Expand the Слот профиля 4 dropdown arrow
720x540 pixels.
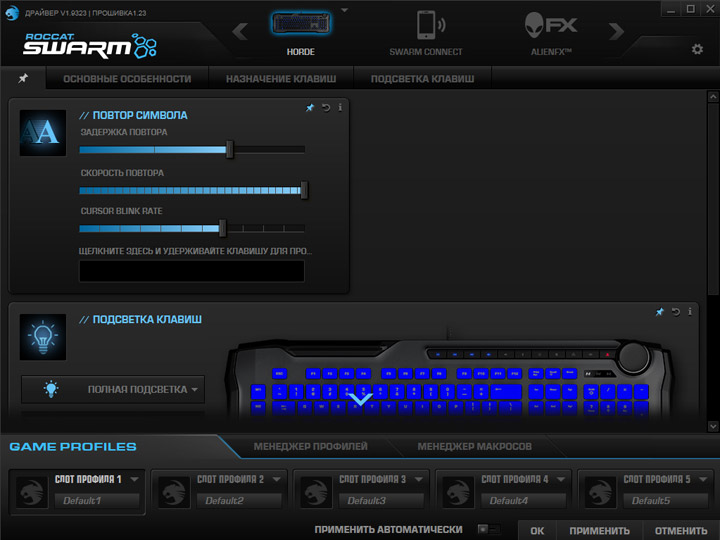coord(561,479)
